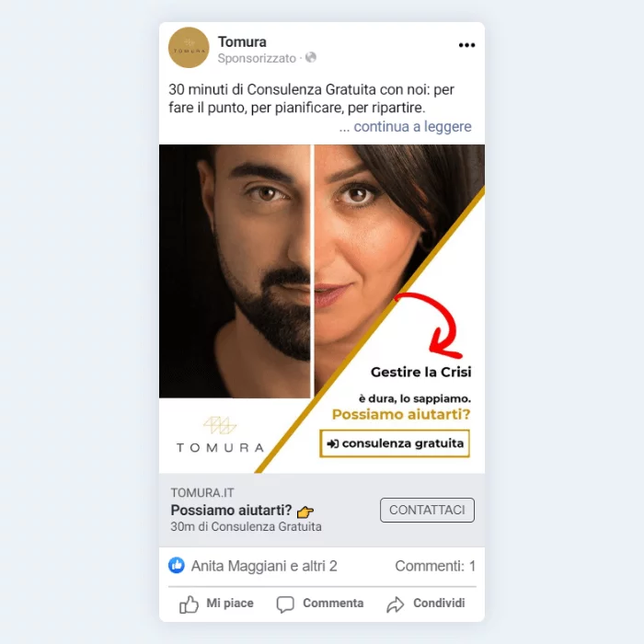
Task: Click the consulenza gratuita banner button
Action: tap(395, 443)
